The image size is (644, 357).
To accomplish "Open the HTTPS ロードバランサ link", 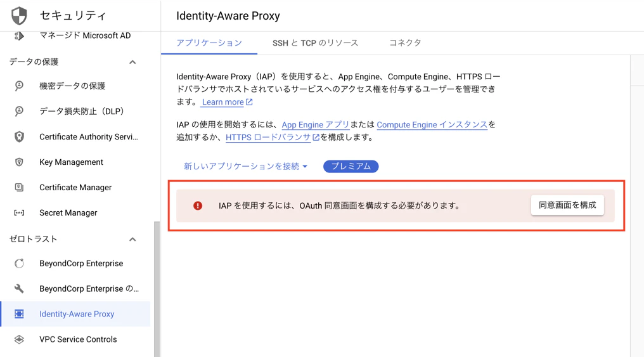I will click(x=268, y=138).
